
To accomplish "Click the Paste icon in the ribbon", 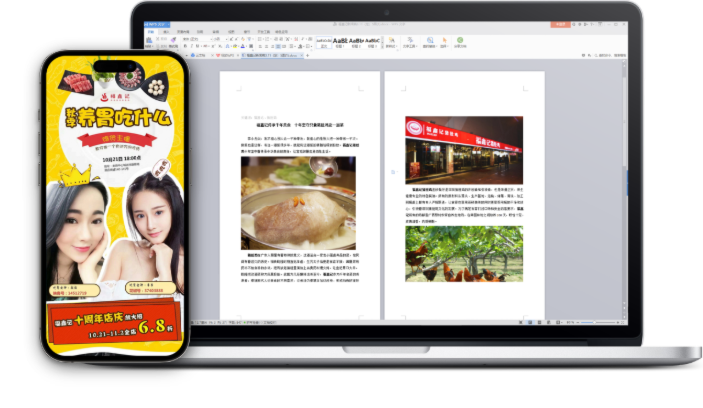I will [x=151, y=42].
